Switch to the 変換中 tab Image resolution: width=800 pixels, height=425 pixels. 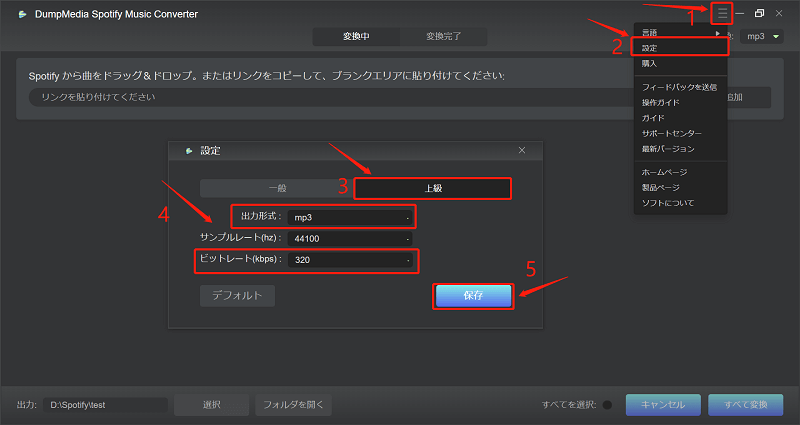tap(356, 36)
